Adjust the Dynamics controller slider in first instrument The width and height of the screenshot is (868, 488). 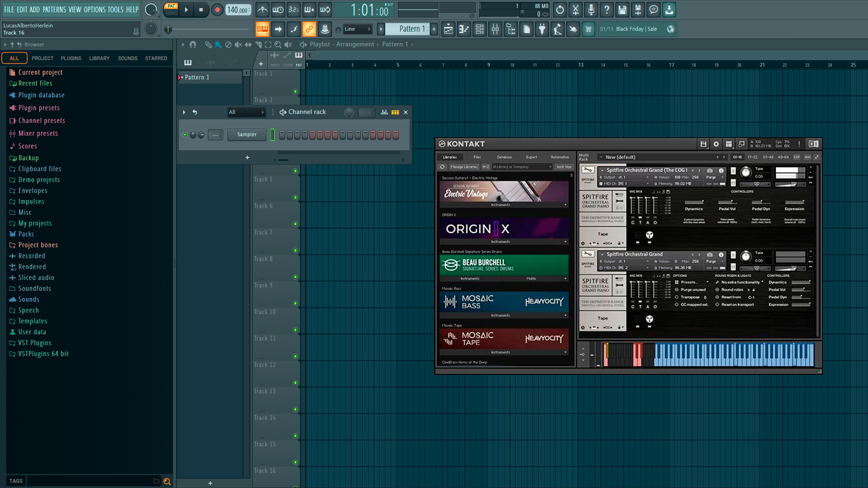pos(694,201)
